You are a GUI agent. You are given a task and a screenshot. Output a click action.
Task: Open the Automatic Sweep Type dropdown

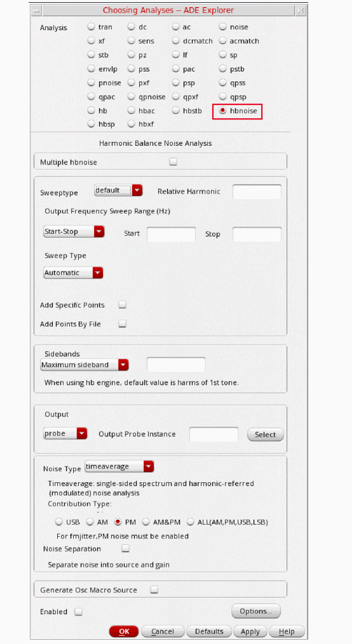tap(73, 272)
